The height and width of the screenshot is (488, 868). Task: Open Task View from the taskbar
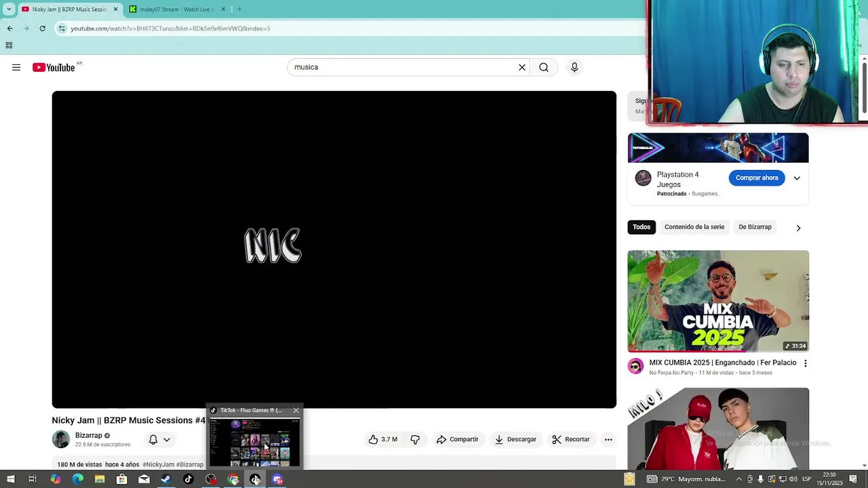pyautogui.click(x=32, y=479)
